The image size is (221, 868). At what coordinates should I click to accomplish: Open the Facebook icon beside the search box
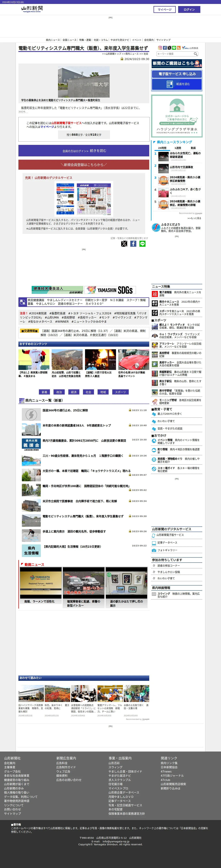(165, 48)
